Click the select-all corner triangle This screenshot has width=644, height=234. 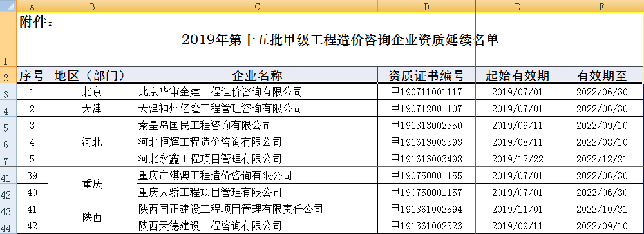8,6
